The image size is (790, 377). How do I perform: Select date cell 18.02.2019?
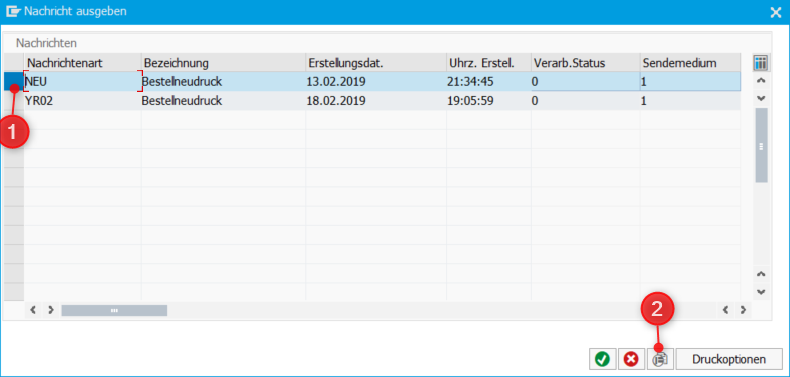(x=376, y=100)
